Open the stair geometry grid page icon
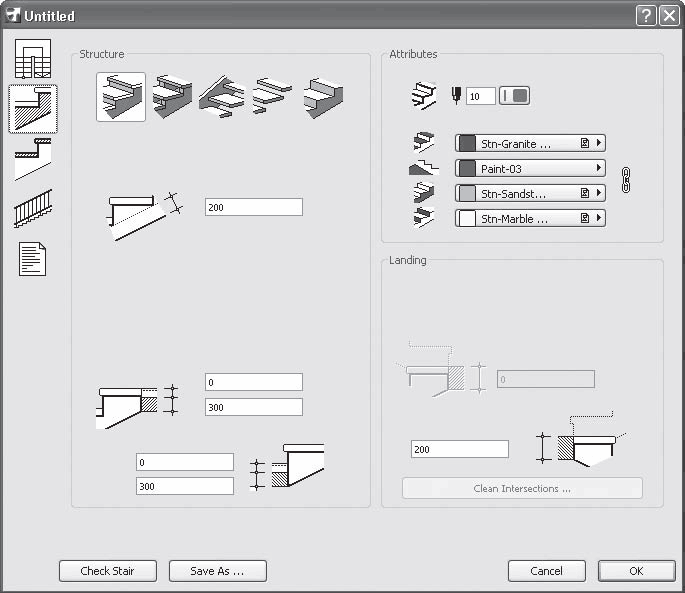Screen dimensions: 685x593 tap(32, 60)
